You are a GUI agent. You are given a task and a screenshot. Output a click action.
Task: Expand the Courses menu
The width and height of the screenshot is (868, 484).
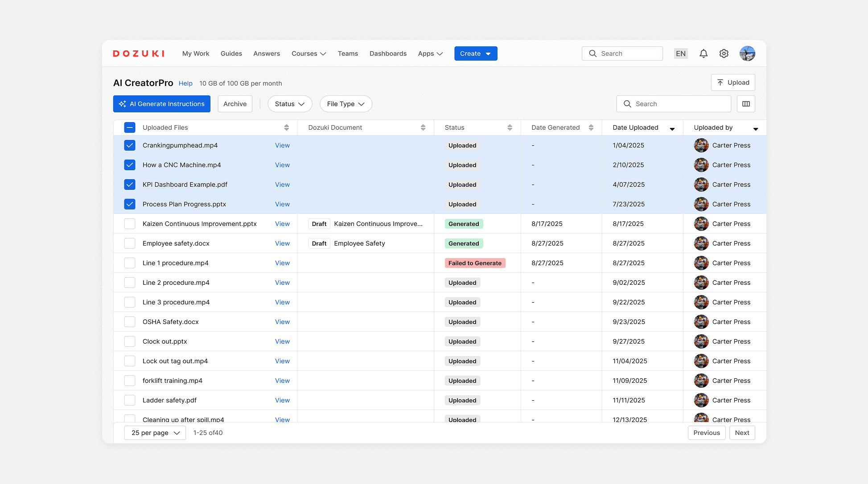click(309, 53)
